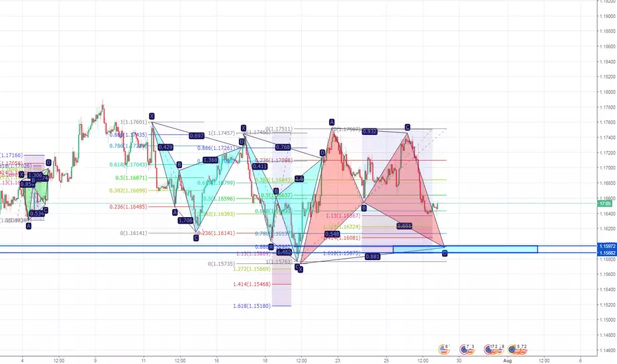Open the economic event icon cluster labeled 5 7.2

click(517, 349)
